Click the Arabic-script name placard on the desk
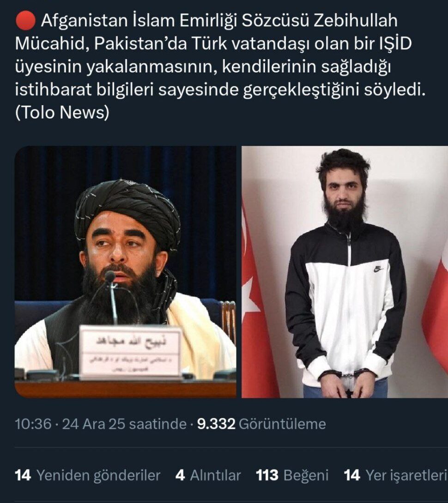448x503 pixels. (130, 351)
